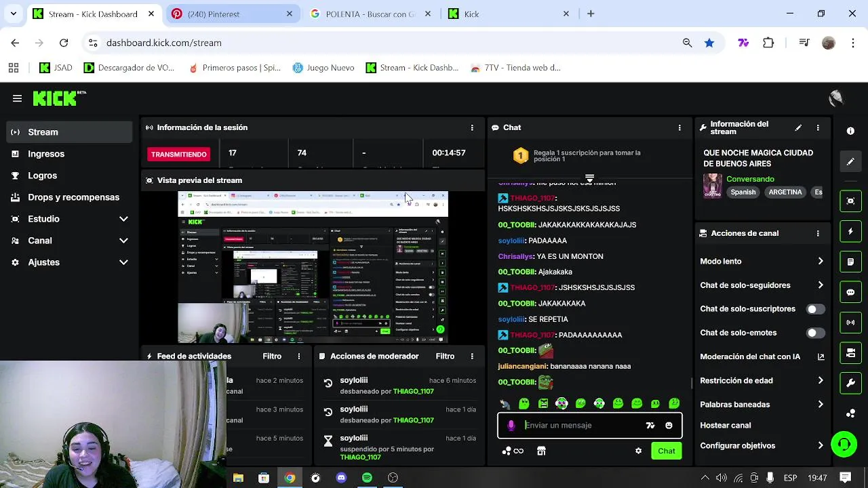Open Drops y recompensas in sidebar

[69, 197]
